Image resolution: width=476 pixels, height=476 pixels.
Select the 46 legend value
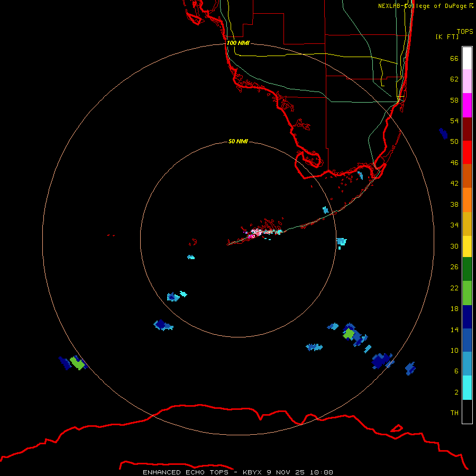pos(454,163)
